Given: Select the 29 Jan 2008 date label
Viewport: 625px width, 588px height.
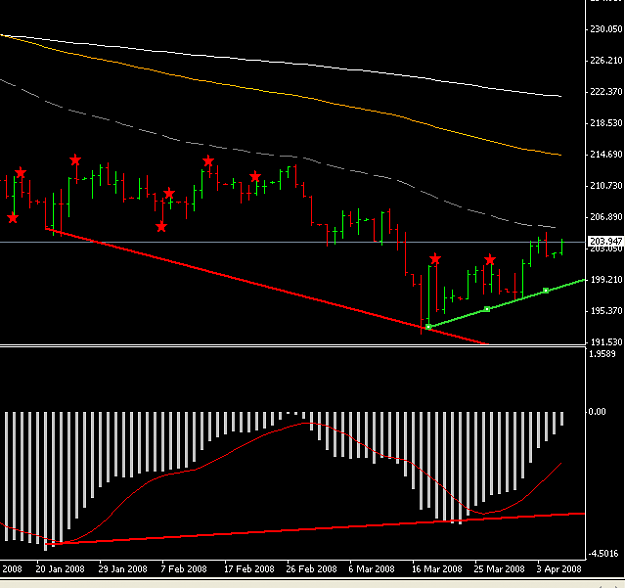Looking at the screenshot, I should coord(123,569).
